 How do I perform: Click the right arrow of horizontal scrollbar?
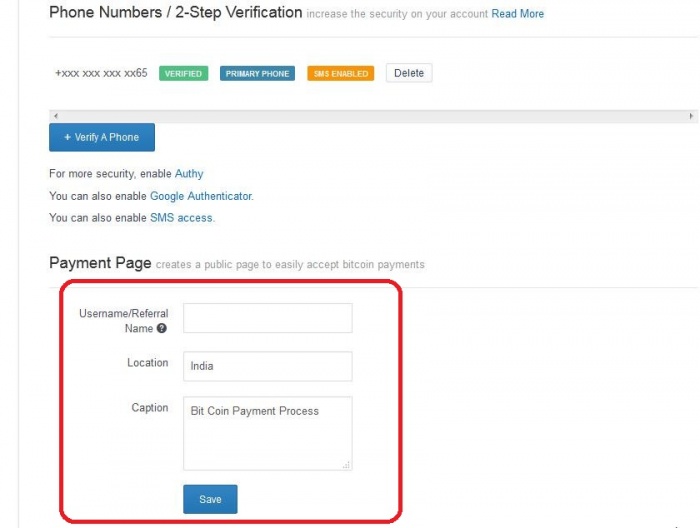tap(692, 117)
